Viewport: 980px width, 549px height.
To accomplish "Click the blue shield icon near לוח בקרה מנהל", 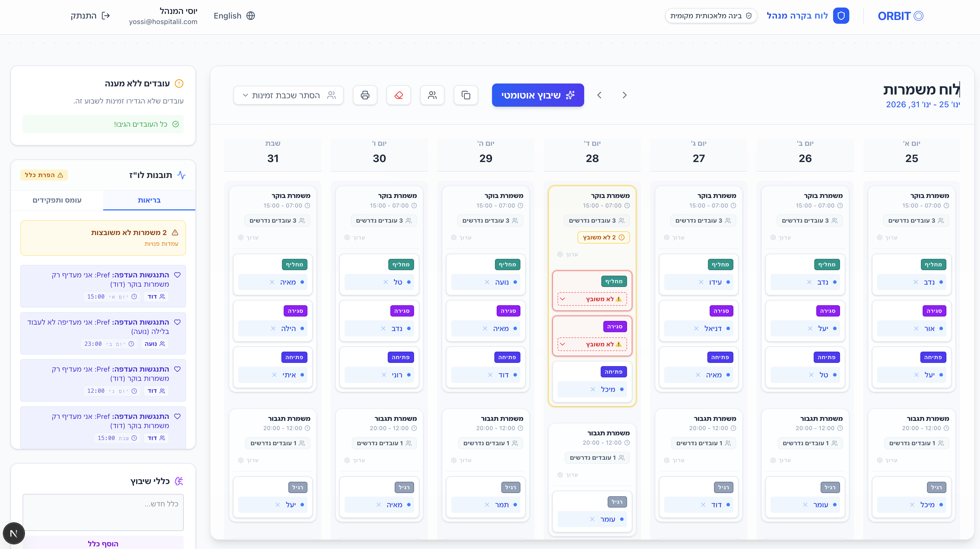I will pyautogui.click(x=841, y=16).
